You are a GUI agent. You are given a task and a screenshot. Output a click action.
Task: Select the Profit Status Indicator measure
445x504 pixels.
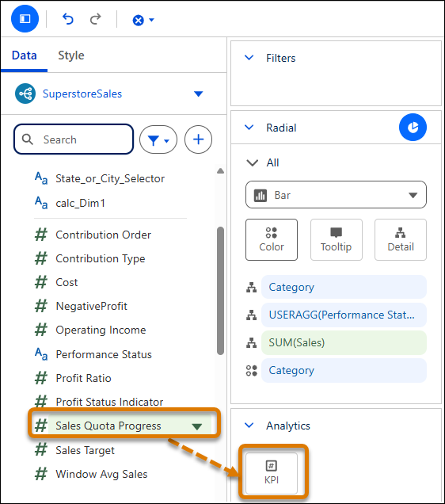109,402
